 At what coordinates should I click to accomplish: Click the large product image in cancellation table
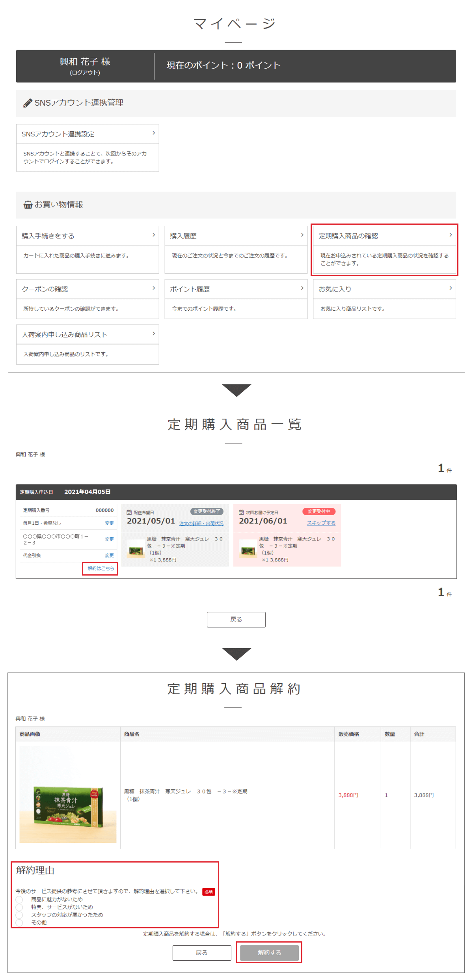tap(68, 795)
